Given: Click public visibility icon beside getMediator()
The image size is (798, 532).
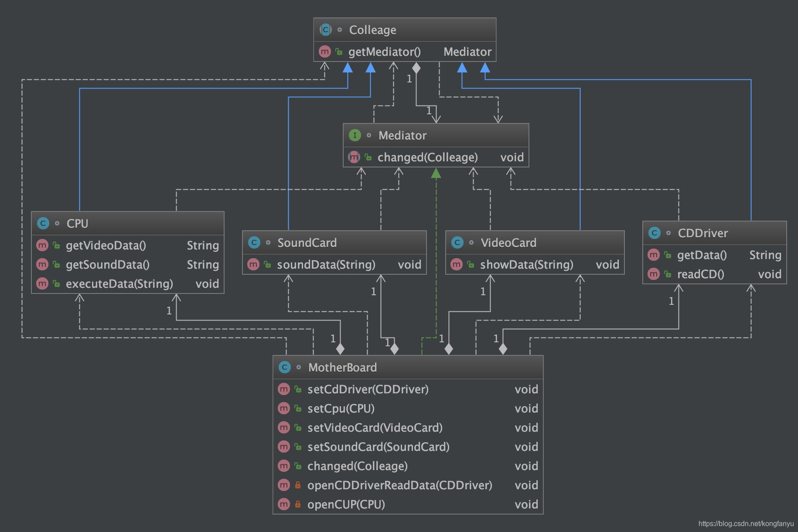Looking at the screenshot, I should [x=339, y=51].
